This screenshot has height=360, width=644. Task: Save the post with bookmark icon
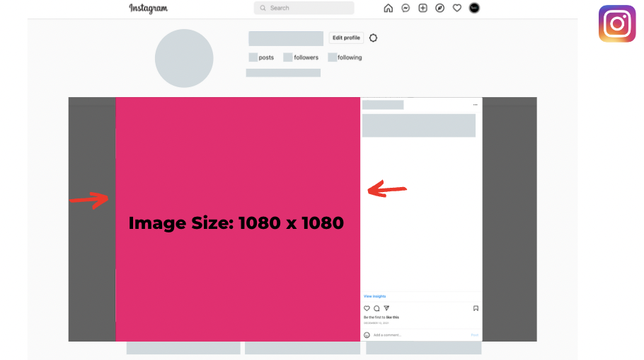point(476,308)
